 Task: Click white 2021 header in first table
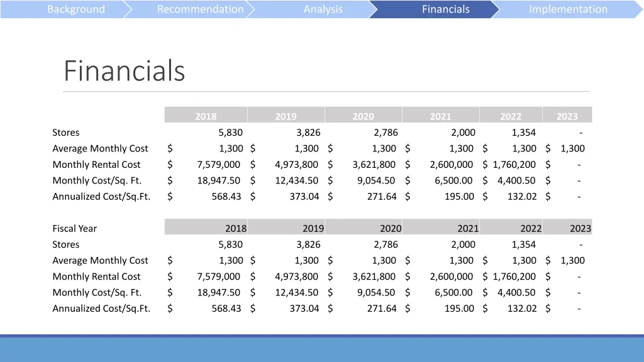[441, 116]
